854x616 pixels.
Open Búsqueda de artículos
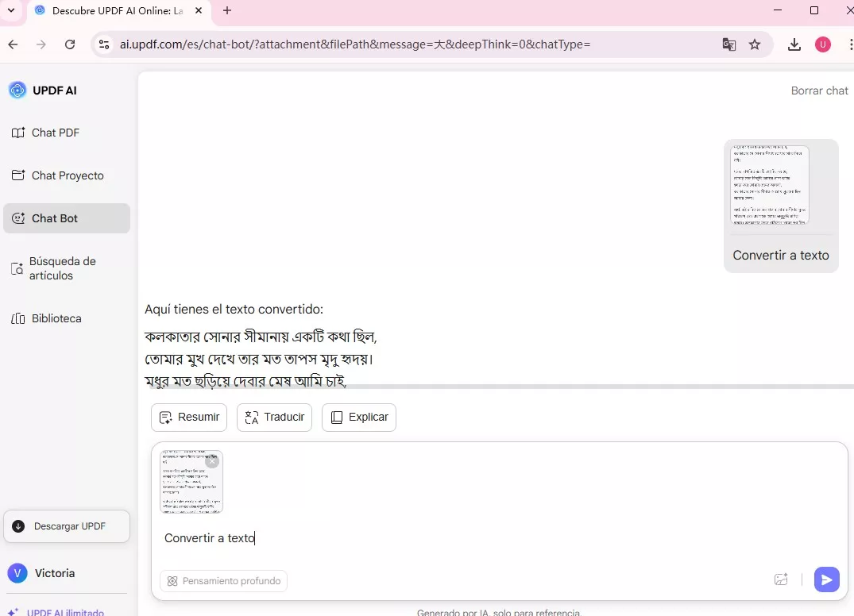tap(67, 268)
